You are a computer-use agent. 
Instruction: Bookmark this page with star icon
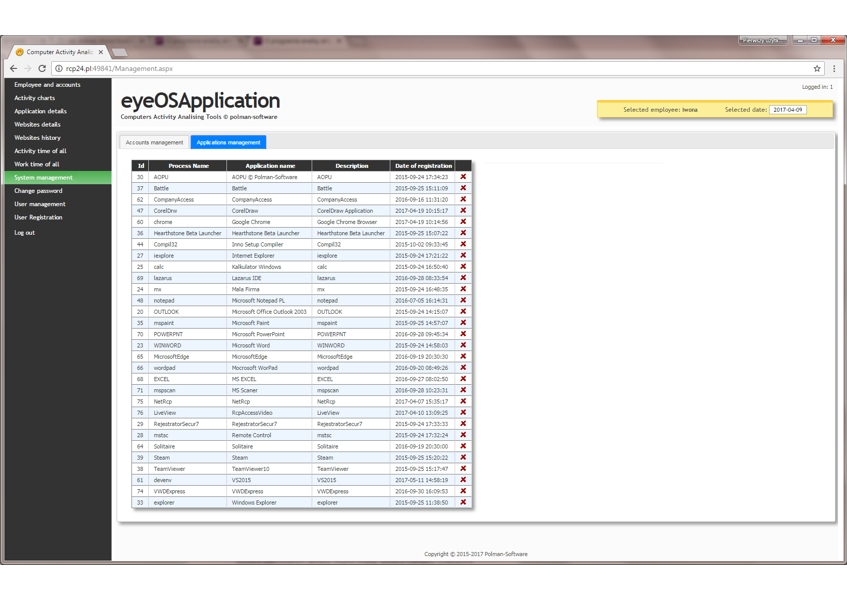click(x=817, y=69)
